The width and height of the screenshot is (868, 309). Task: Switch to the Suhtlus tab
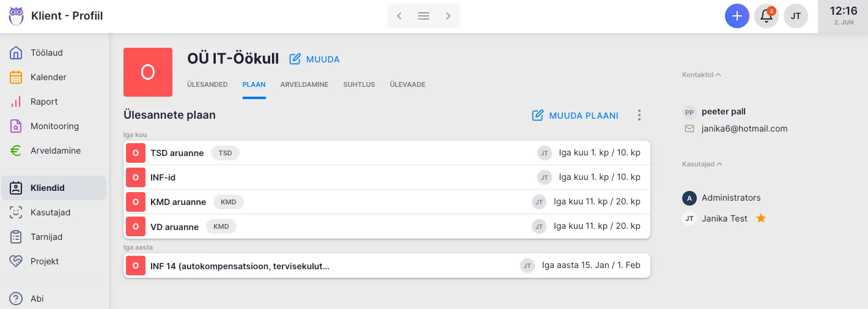(359, 84)
